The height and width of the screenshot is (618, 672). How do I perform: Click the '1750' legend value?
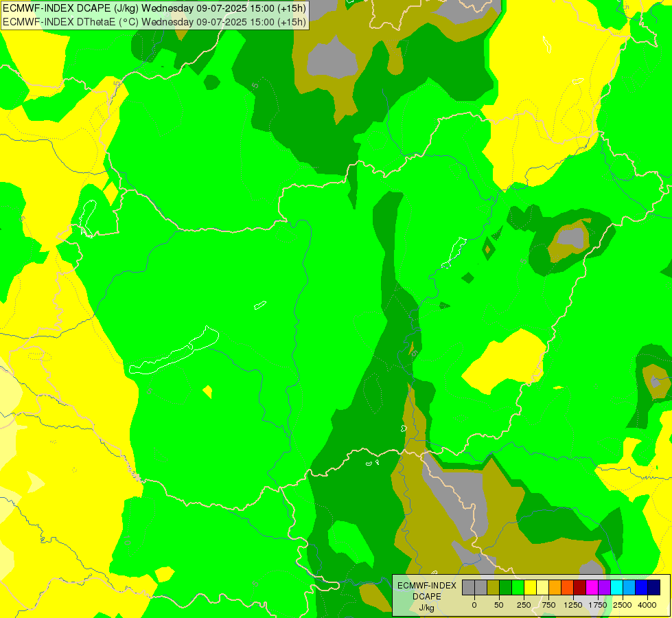point(598,605)
